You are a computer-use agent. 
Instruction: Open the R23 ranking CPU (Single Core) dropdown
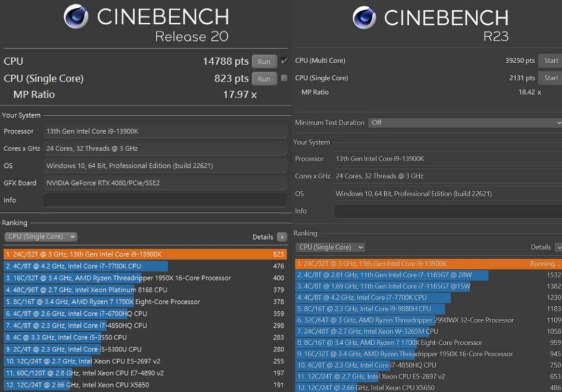point(331,247)
